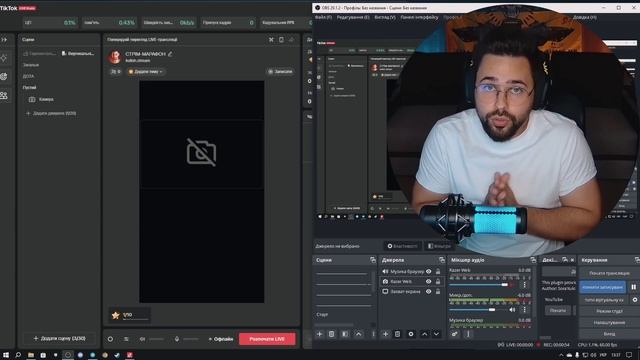Toggle visibility of Razer Web source
This screenshot has width=640, height=360.
(429, 281)
